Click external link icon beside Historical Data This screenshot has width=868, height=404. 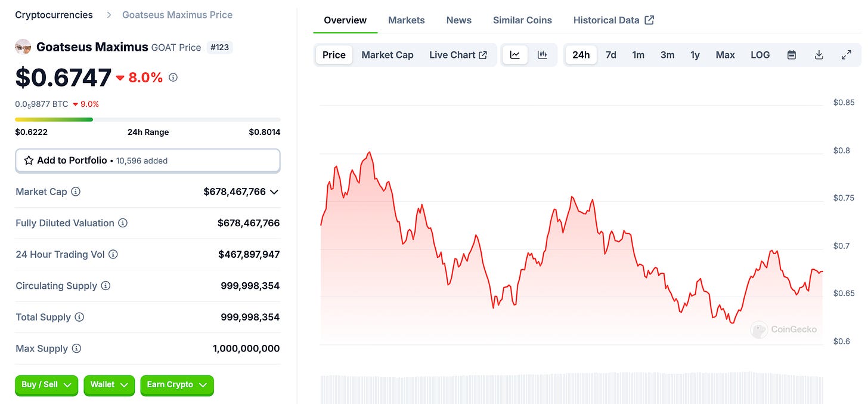coord(649,20)
